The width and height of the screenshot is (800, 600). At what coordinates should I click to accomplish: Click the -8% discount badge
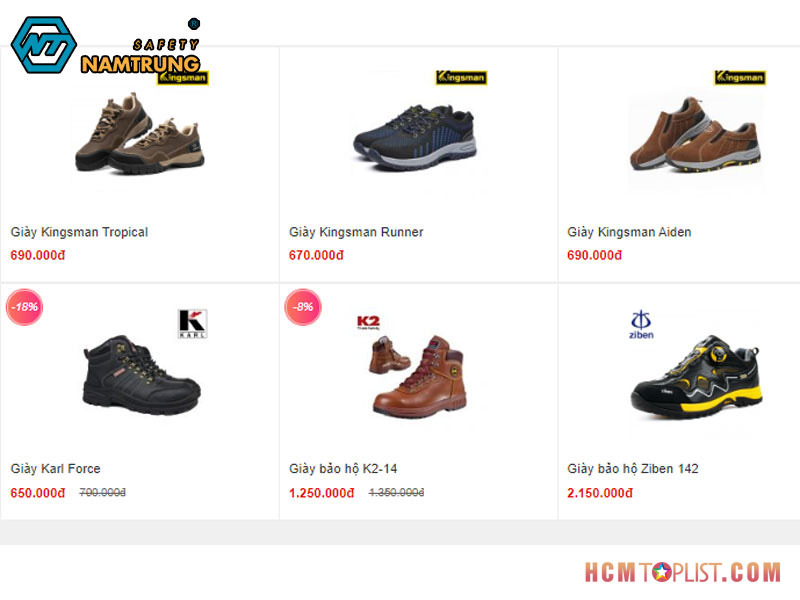click(303, 307)
